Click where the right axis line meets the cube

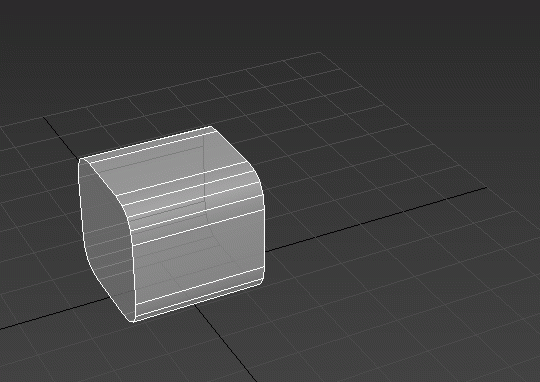coord(266,251)
